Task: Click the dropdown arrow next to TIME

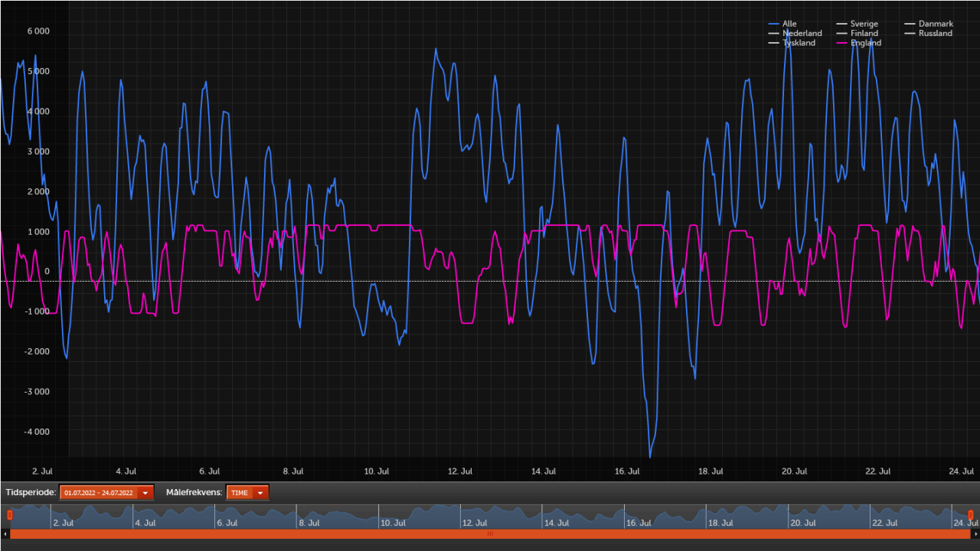Action: [x=259, y=492]
